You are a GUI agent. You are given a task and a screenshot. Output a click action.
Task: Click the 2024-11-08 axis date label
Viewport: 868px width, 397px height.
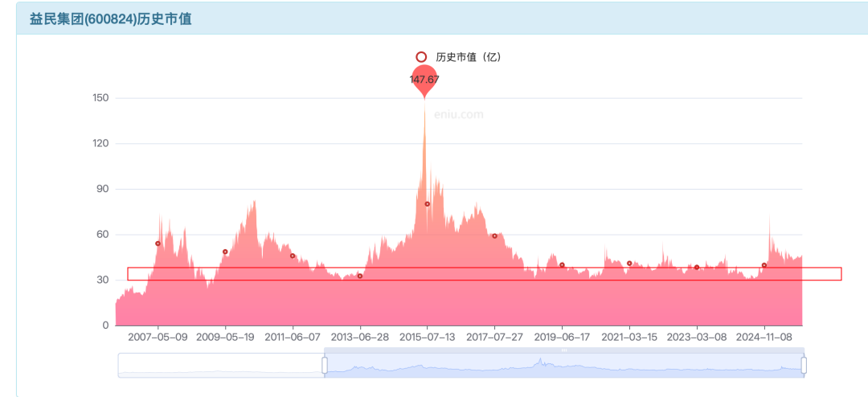(764, 338)
